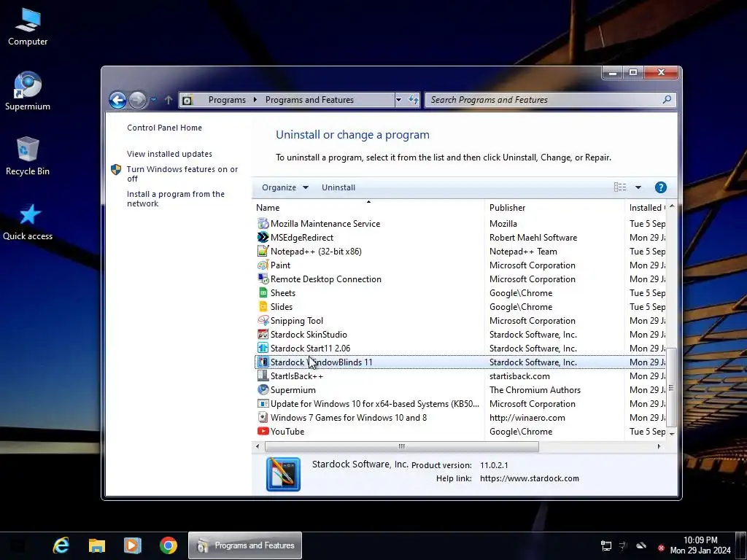Select The Chromium Authors publisher cell

click(535, 389)
